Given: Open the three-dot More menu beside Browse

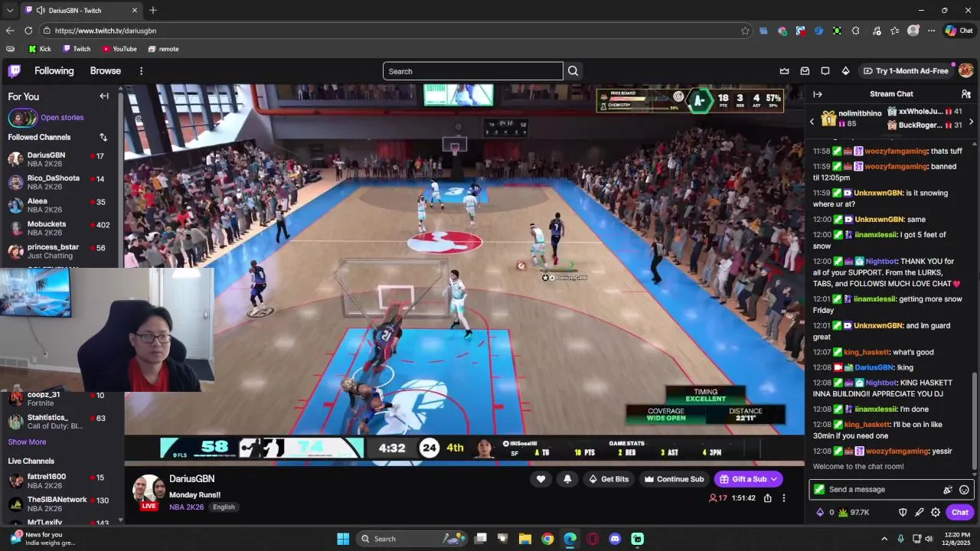Looking at the screenshot, I should (x=141, y=71).
